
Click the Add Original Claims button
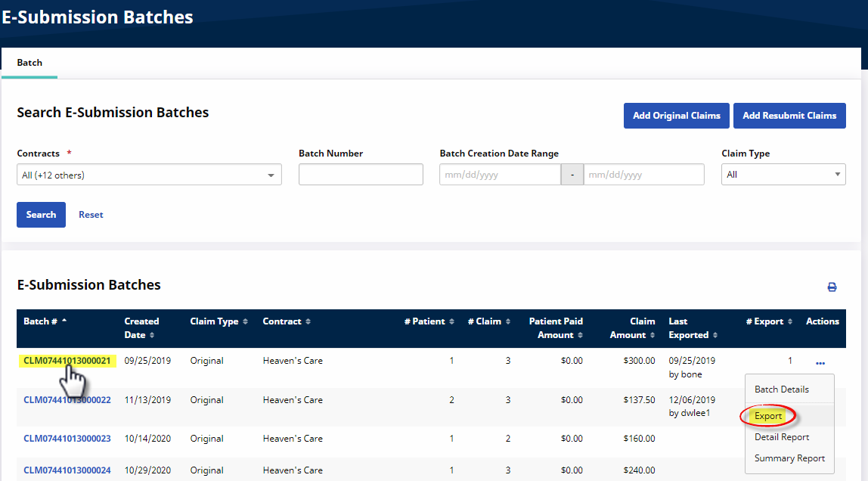[x=676, y=116]
